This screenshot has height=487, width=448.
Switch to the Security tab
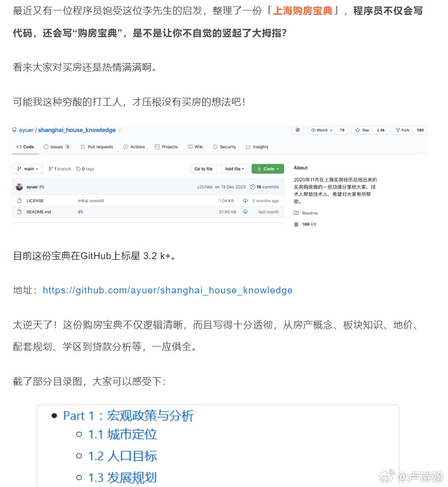[224, 147]
